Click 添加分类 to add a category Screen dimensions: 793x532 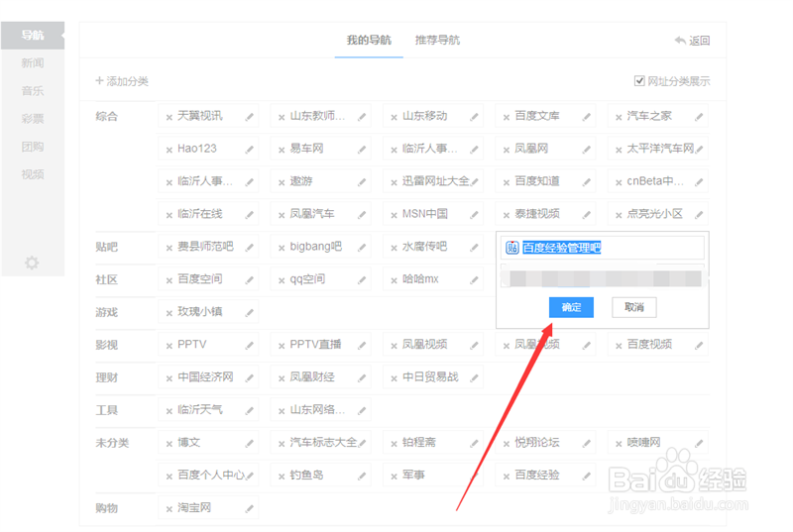pos(122,81)
